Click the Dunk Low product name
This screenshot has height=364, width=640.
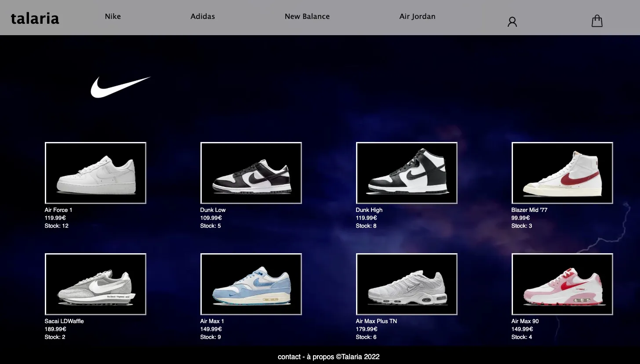[213, 210]
